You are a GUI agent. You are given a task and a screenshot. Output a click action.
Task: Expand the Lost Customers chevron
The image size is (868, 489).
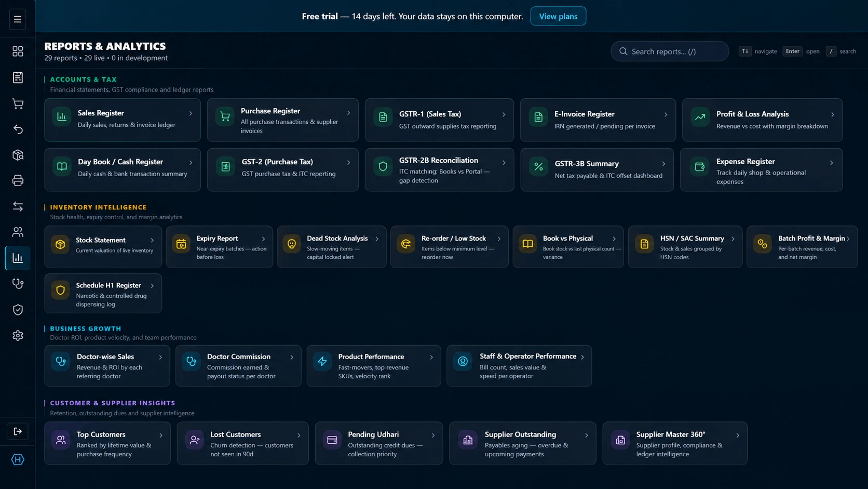click(x=299, y=435)
